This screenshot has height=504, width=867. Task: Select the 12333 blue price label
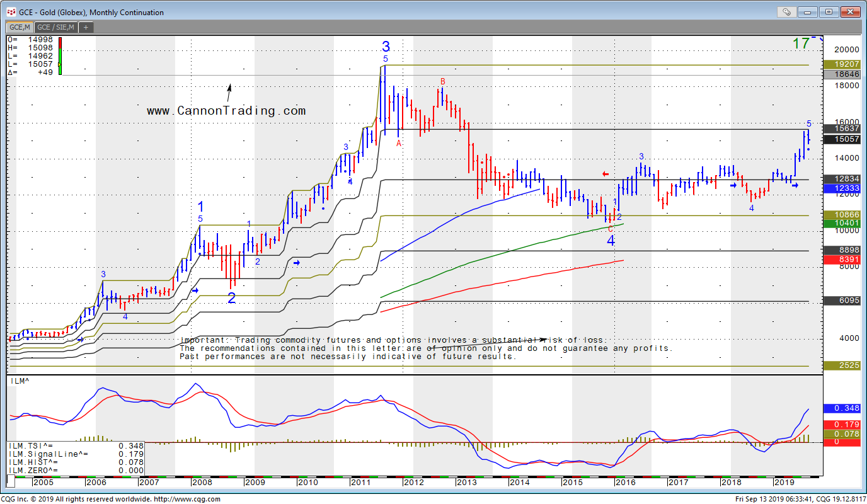pyautogui.click(x=842, y=188)
